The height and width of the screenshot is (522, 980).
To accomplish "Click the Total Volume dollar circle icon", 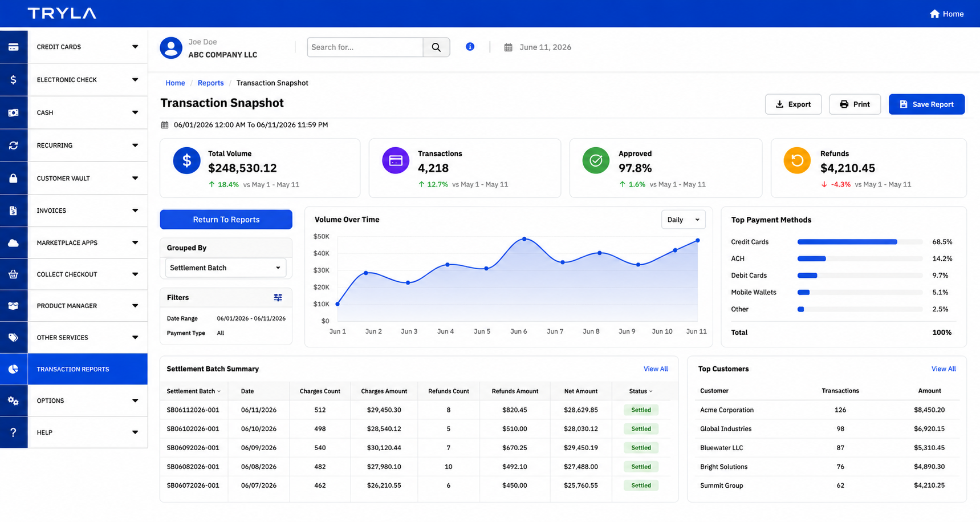I will coord(186,161).
